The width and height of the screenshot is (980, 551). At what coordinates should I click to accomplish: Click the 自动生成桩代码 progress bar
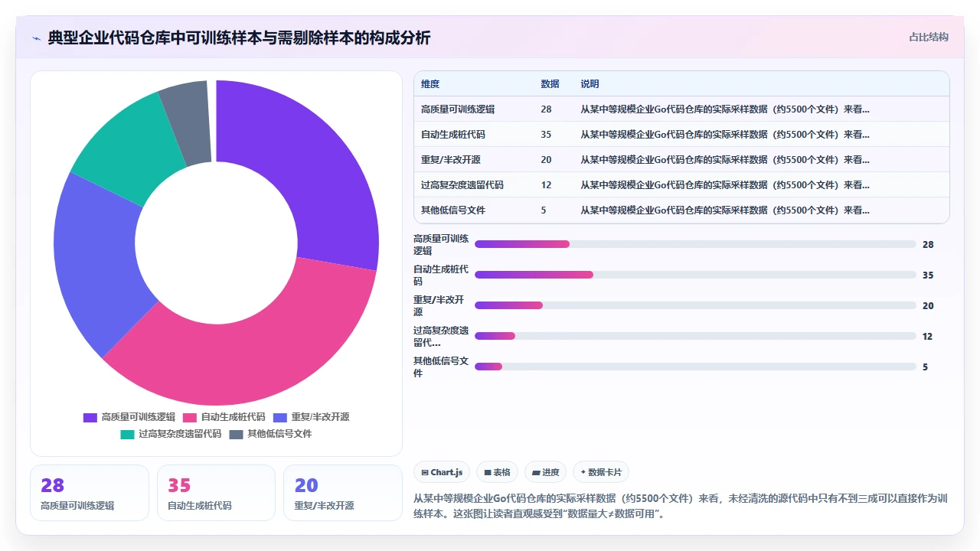coord(695,275)
